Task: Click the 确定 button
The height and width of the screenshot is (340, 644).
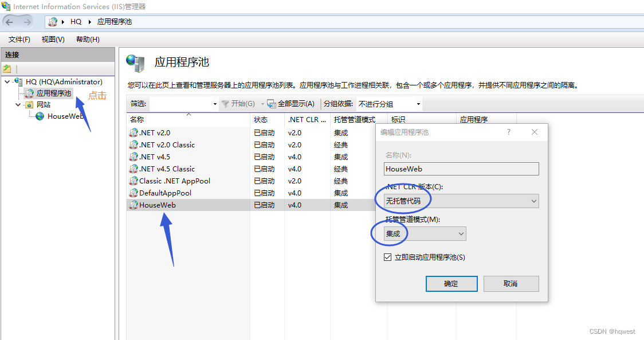Action: click(451, 284)
